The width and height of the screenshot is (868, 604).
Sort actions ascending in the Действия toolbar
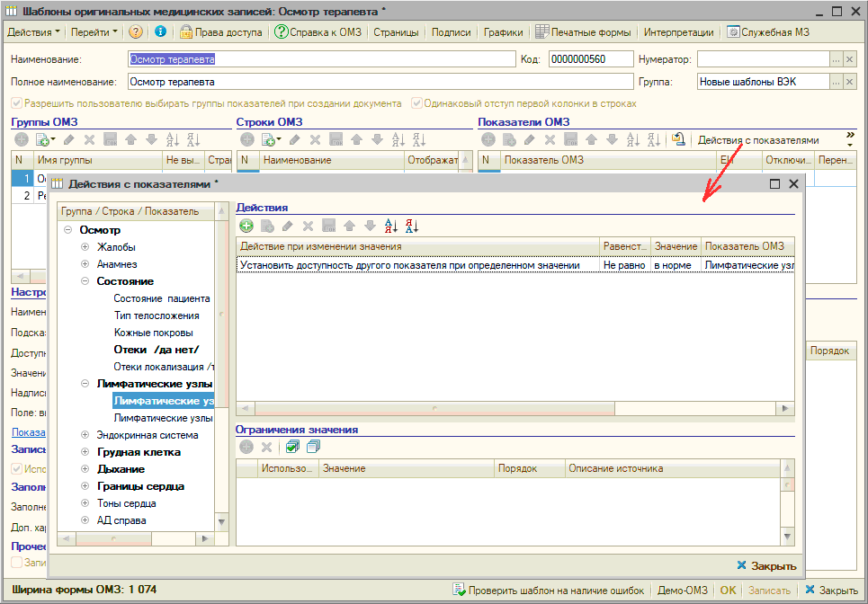pyautogui.click(x=391, y=226)
